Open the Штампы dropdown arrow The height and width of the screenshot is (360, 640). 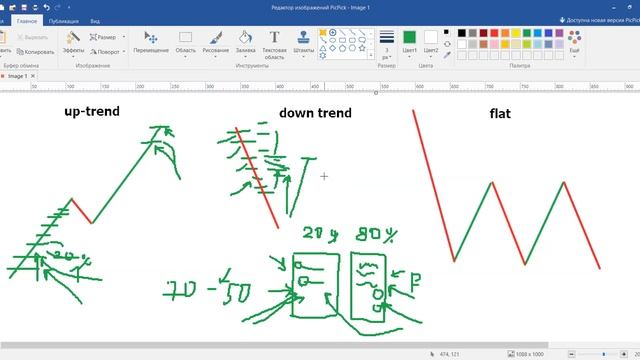(303, 57)
